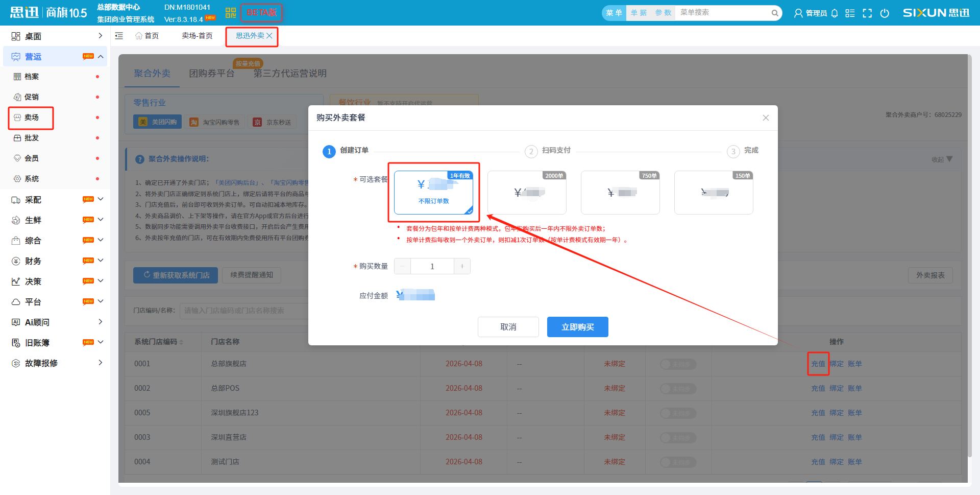Click 账单 for store 0005
This screenshot has width=980, height=495.
(x=855, y=413)
